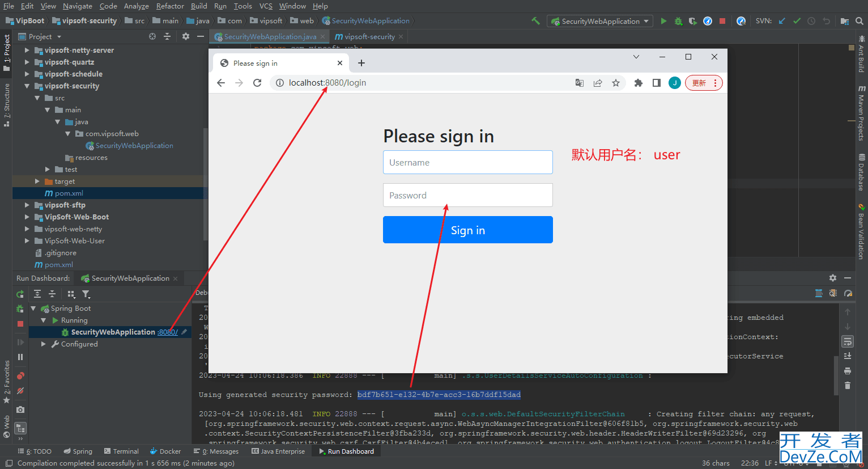
Task: Click the pencil edit icon next to :8080/
Action: 184,332
